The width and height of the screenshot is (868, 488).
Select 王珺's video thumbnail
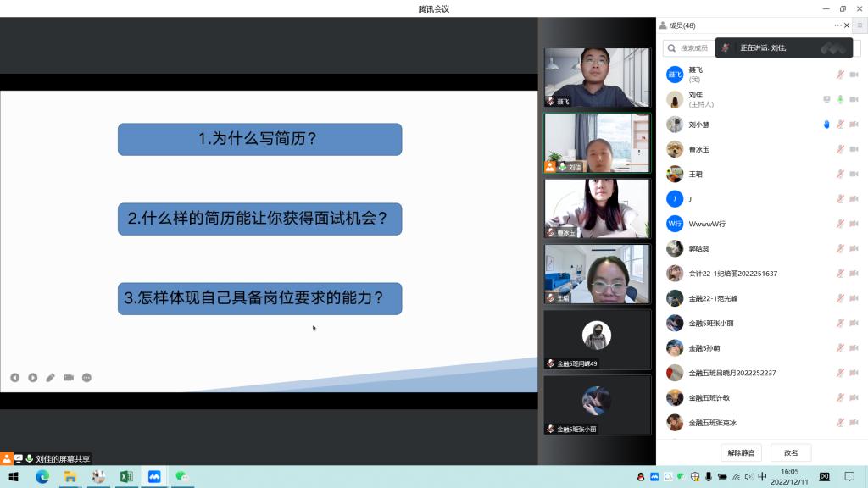coord(597,274)
